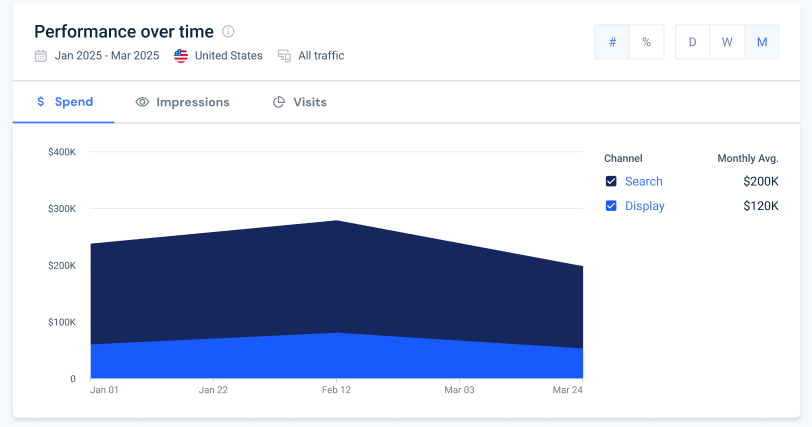Click the pie chart icon on Visits tab

click(x=279, y=102)
